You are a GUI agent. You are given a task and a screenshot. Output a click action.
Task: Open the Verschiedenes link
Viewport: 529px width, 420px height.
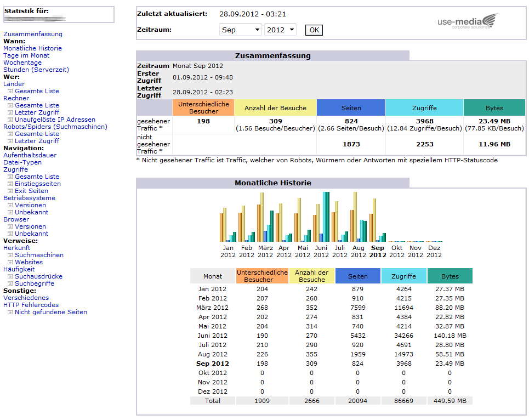[x=26, y=298]
